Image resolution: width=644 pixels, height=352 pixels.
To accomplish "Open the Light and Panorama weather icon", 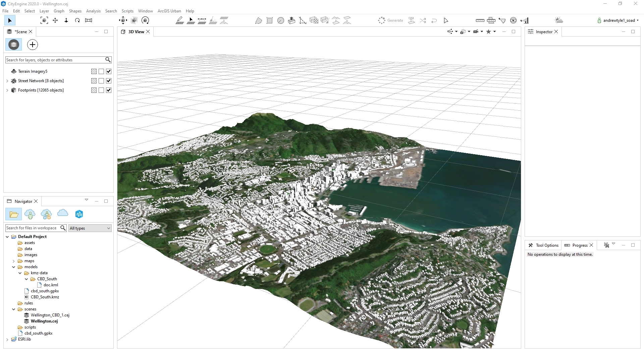I will [559, 20].
